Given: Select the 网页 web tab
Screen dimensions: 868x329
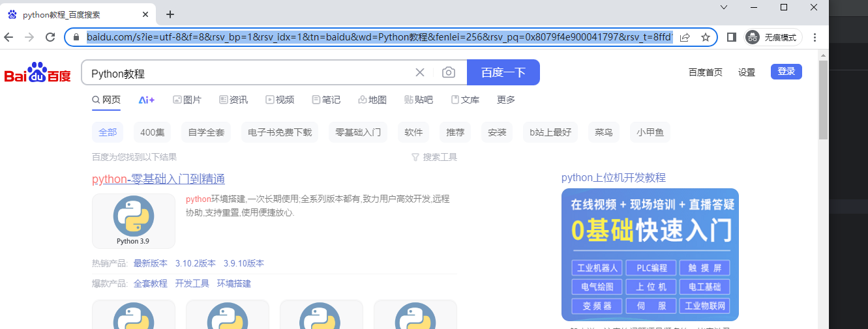Looking at the screenshot, I should click(x=106, y=100).
